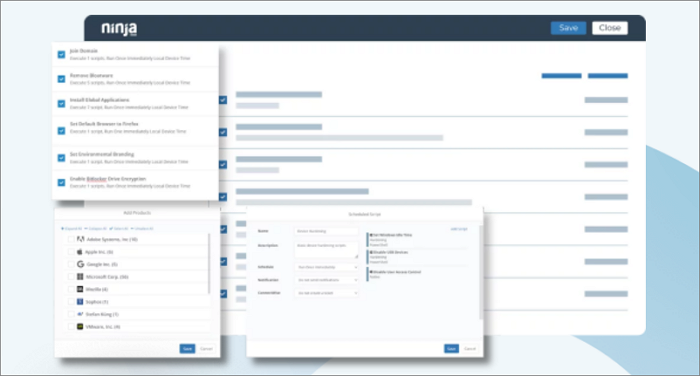This screenshot has width=700, height=376.
Task: Click the Add Products list scrollbar
Action: tap(209, 263)
